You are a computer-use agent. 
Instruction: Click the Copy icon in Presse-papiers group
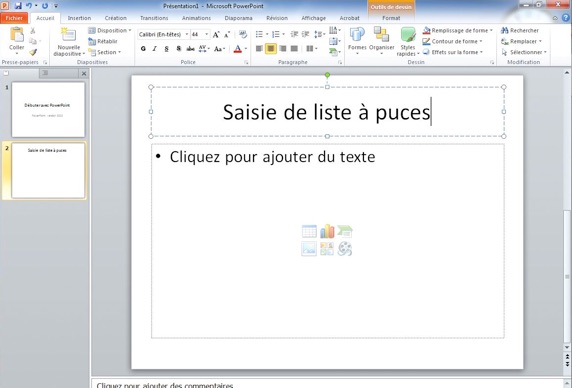point(33,41)
